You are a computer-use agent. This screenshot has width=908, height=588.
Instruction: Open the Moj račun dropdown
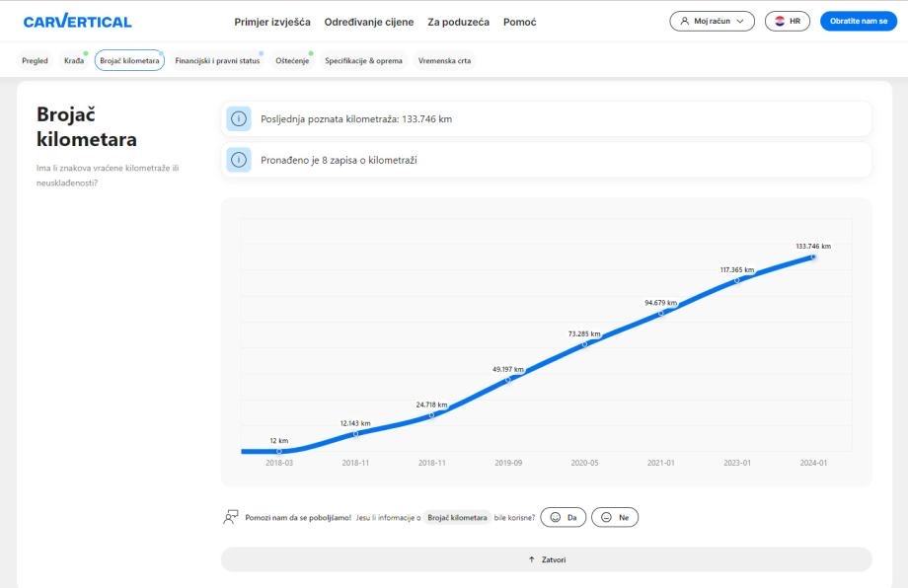tap(712, 21)
